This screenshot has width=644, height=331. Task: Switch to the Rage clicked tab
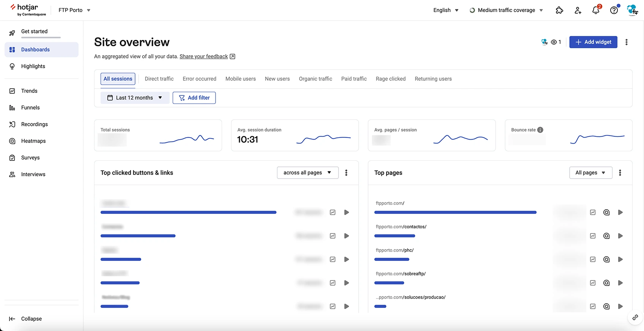pyautogui.click(x=390, y=79)
